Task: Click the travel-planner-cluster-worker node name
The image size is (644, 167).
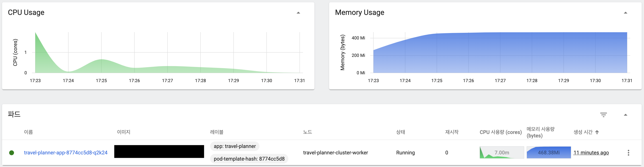Action: click(335, 153)
